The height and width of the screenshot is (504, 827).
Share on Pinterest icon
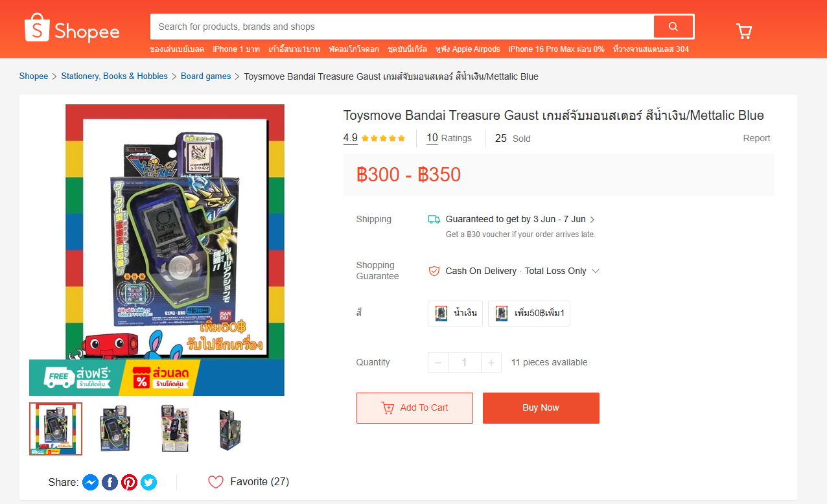coord(130,482)
